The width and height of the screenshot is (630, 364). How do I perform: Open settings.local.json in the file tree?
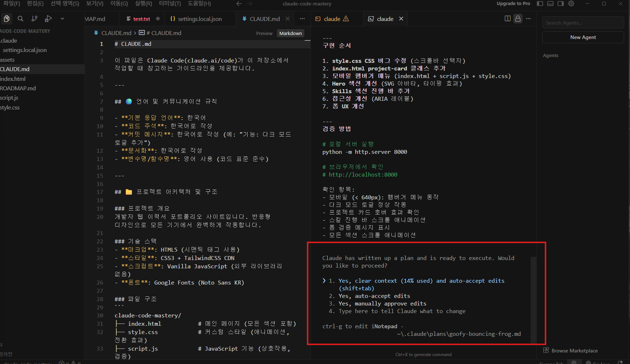(25, 50)
